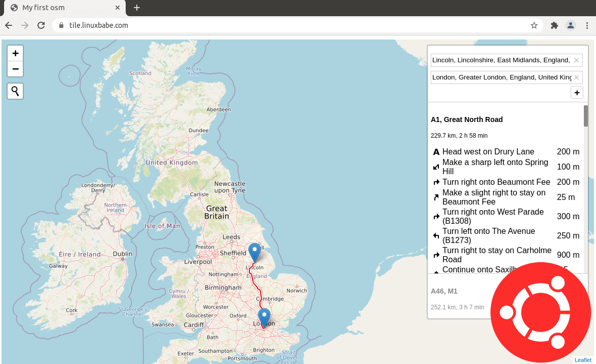Zoom out of the map

[15, 69]
